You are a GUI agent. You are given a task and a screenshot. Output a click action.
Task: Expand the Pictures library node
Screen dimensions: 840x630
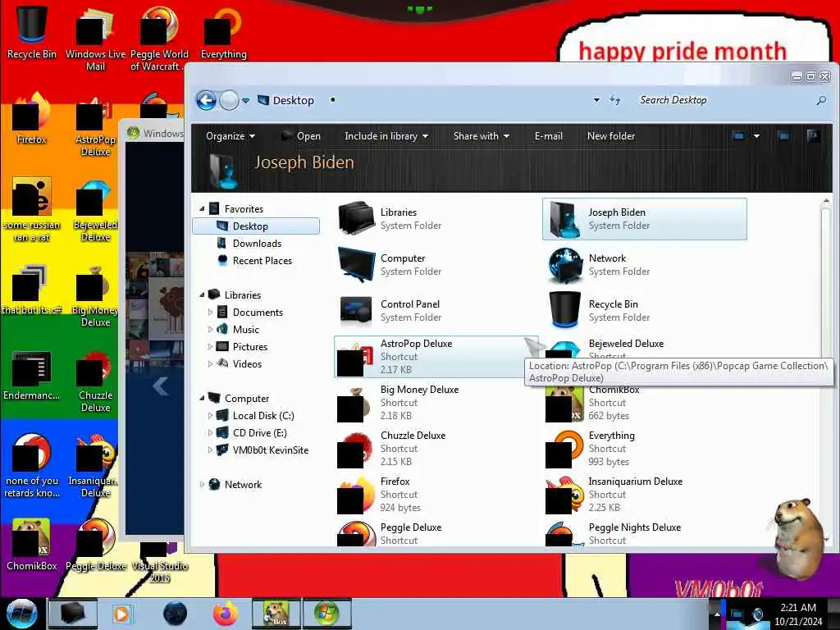click(210, 347)
